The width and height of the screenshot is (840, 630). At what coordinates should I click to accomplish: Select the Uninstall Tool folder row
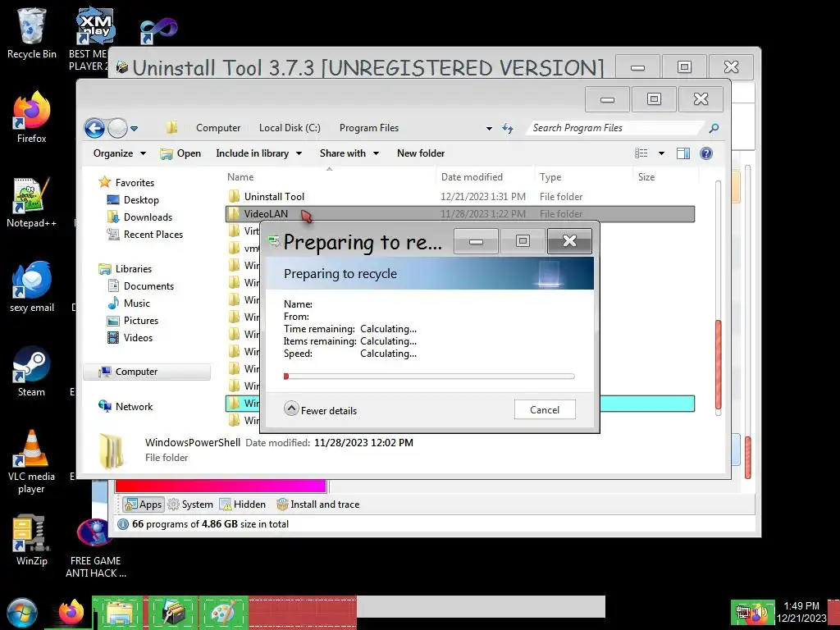click(x=459, y=197)
